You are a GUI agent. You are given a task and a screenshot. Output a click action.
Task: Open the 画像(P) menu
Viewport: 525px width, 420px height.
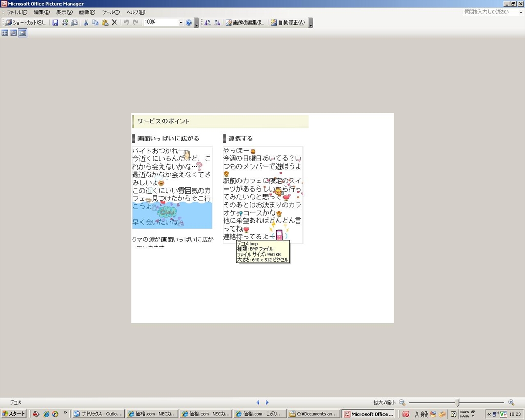tap(87, 12)
